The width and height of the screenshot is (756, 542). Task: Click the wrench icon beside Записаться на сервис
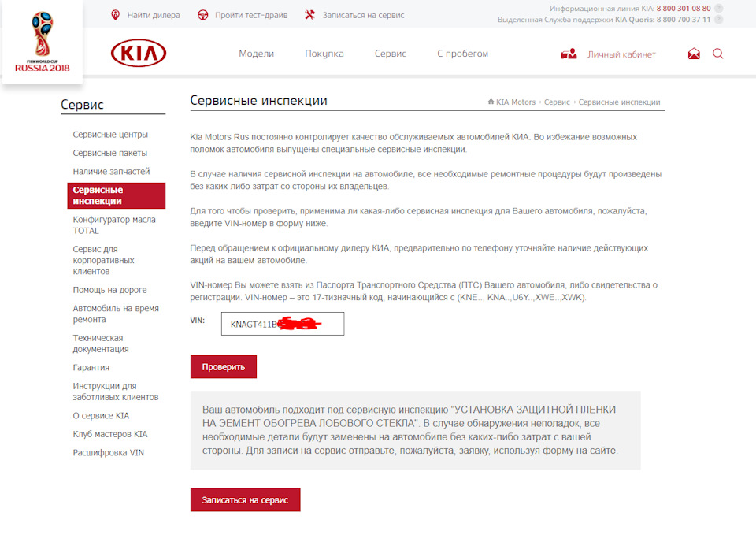(309, 14)
